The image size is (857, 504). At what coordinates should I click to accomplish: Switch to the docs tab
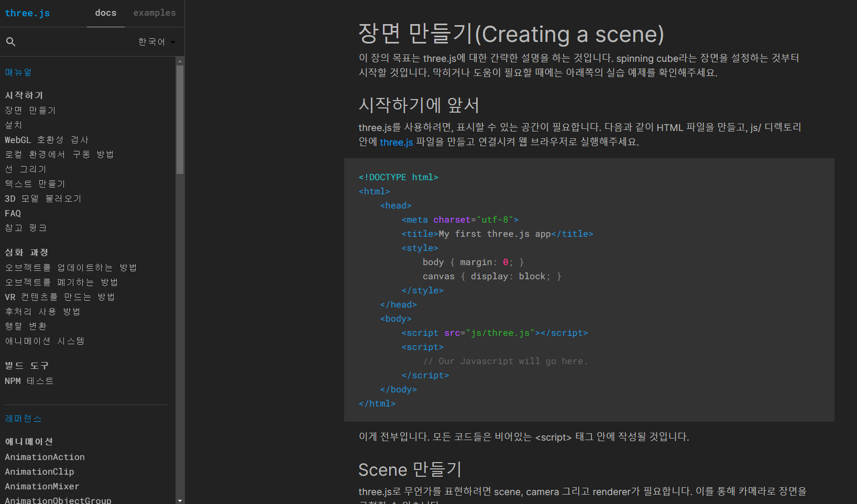106,13
